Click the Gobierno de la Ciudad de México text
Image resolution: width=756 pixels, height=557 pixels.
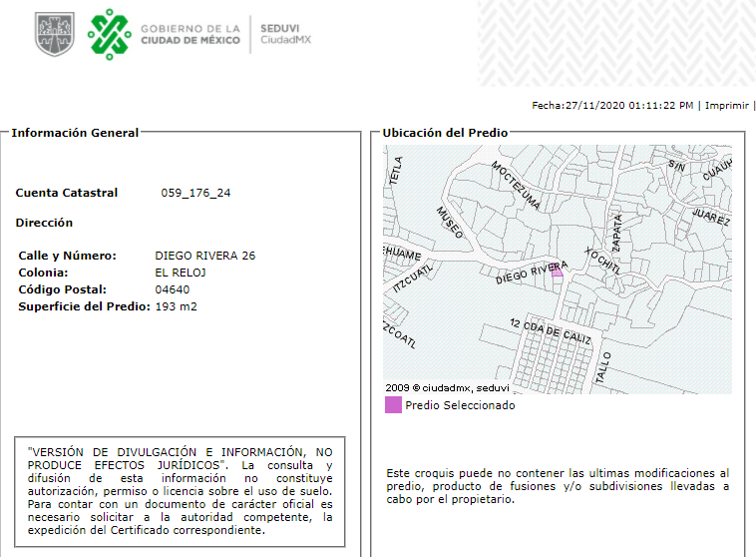tap(190, 35)
